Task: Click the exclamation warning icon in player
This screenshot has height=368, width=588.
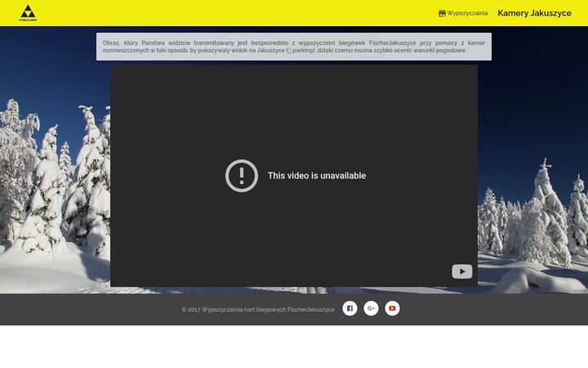Action: (242, 176)
